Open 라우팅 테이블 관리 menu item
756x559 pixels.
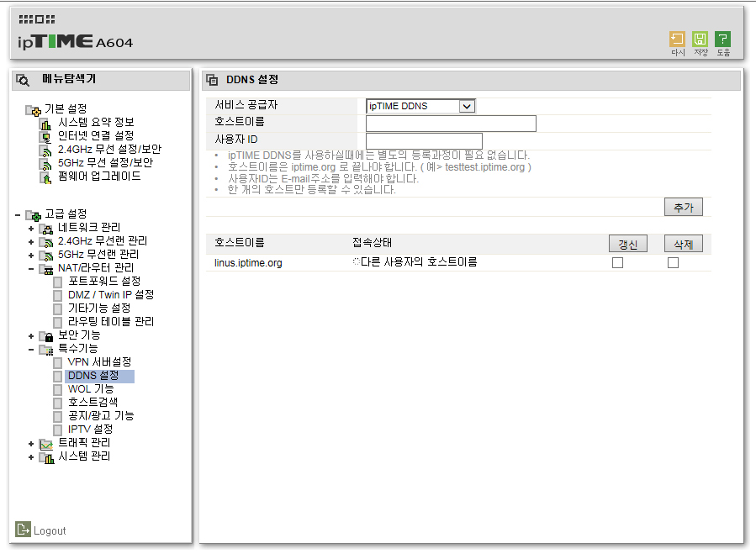click(x=111, y=322)
